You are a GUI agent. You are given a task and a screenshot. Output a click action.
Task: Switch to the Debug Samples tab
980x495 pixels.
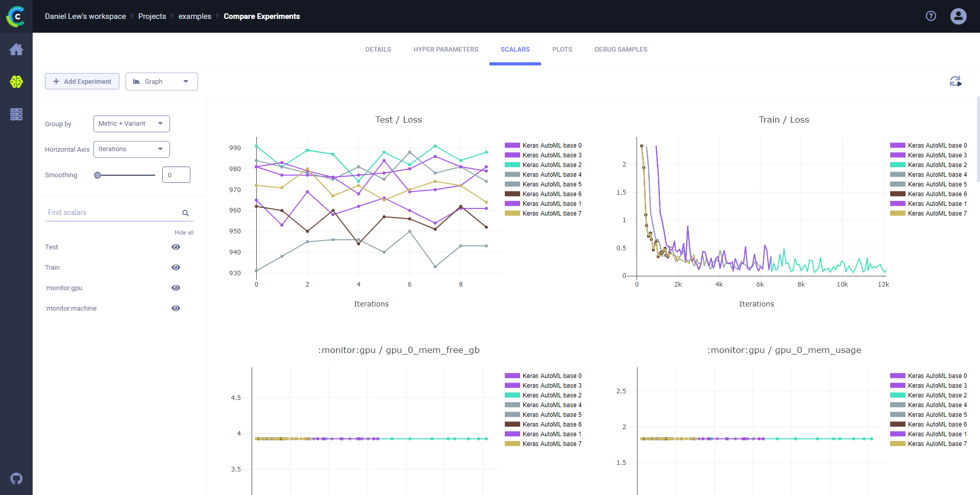pos(621,50)
